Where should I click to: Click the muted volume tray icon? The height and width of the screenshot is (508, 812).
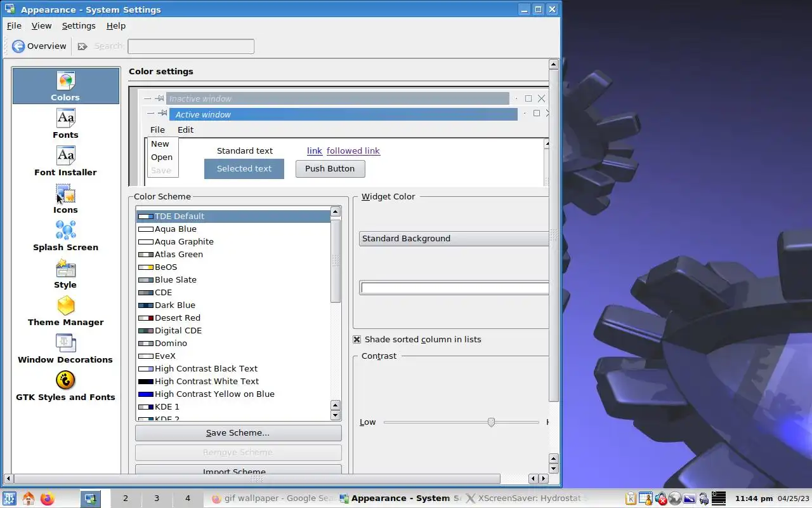click(660, 498)
